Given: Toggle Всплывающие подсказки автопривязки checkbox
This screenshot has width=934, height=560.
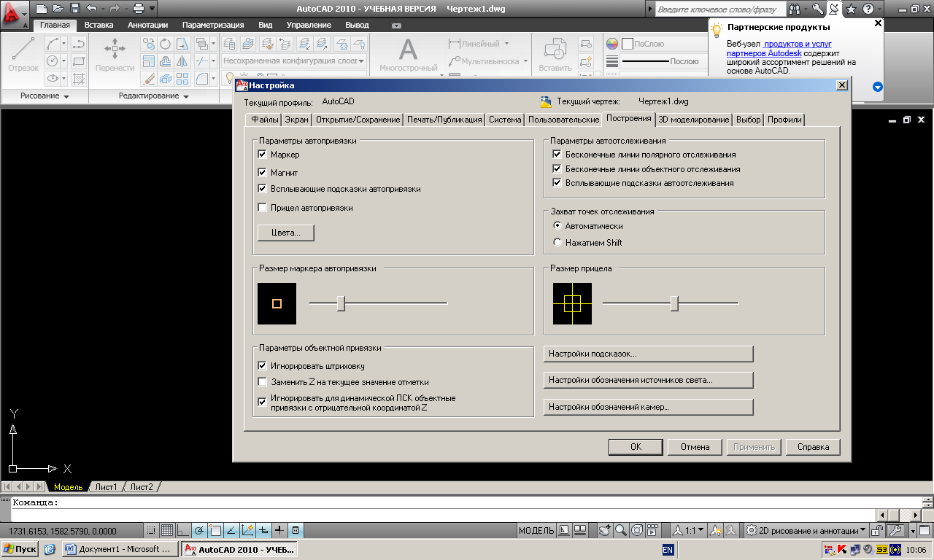Looking at the screenshot, I should (263, 189).
